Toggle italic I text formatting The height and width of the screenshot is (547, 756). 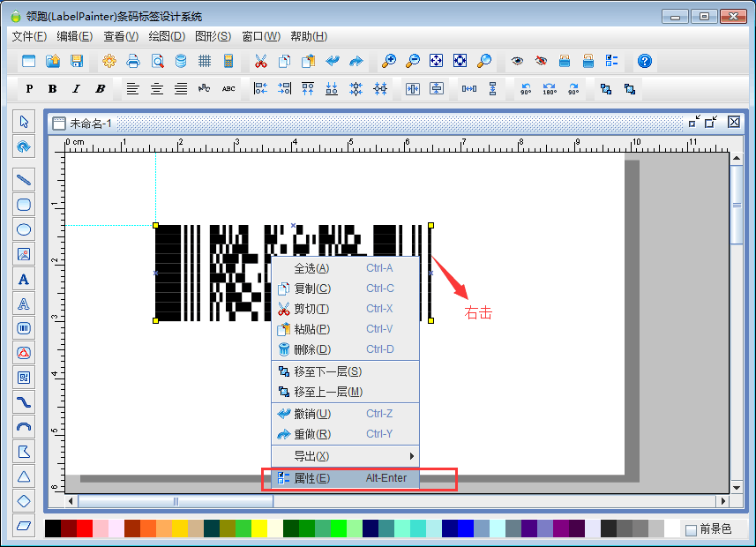76,89
